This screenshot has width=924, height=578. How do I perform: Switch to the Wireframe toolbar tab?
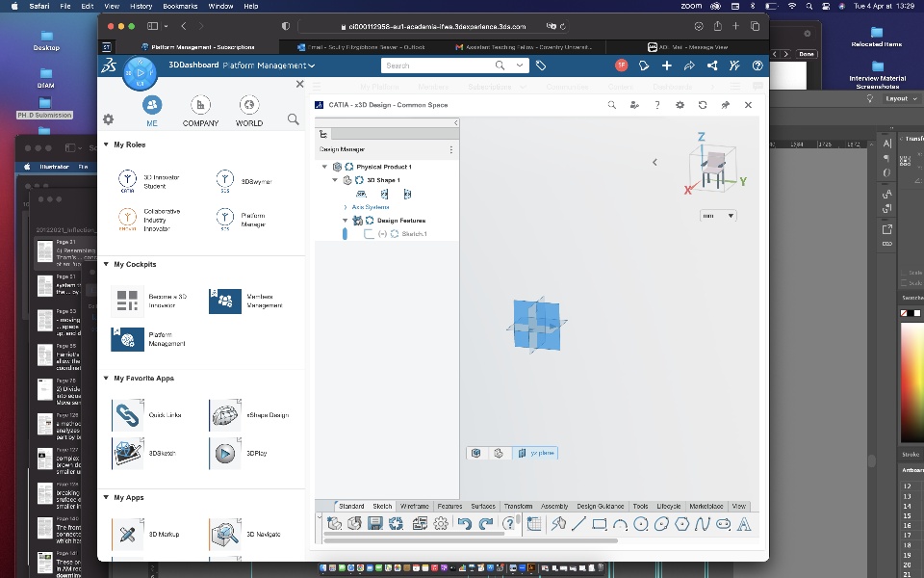point(414,506)
